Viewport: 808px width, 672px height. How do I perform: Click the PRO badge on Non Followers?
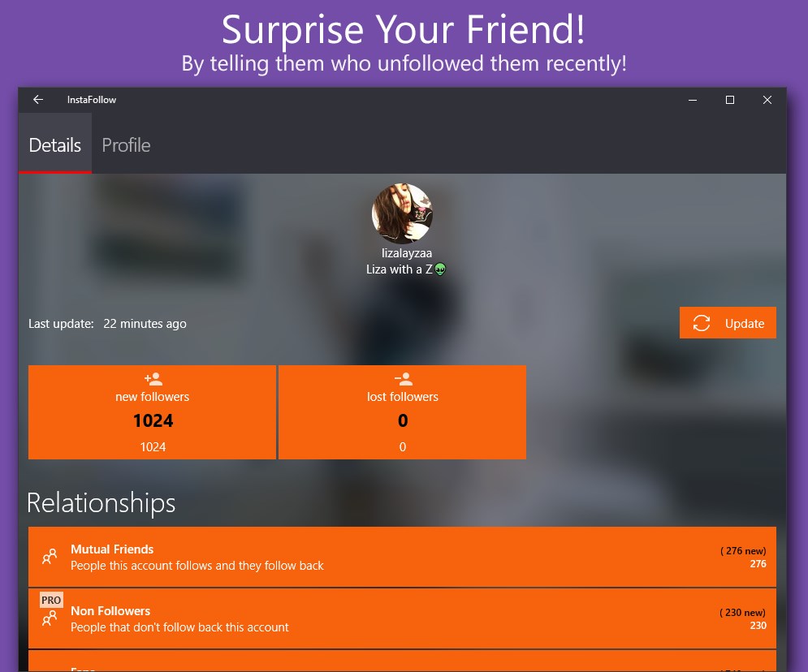click(x=51, y=600)
